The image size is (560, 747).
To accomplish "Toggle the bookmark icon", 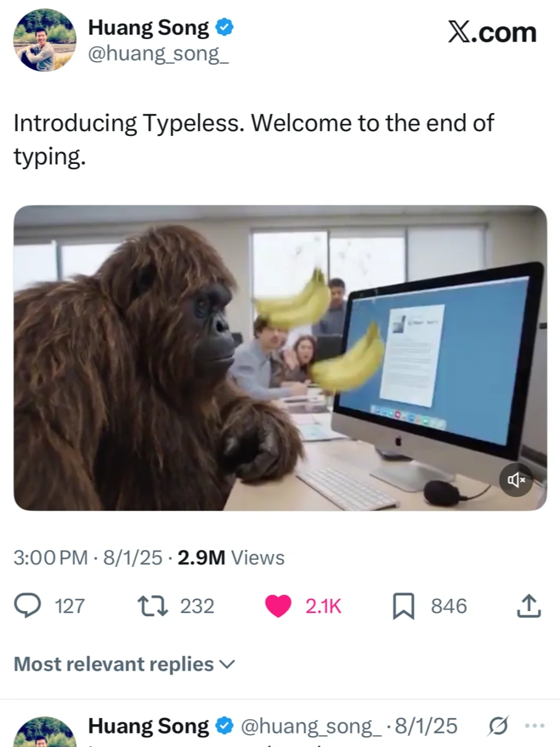I will tap(403, 606).
